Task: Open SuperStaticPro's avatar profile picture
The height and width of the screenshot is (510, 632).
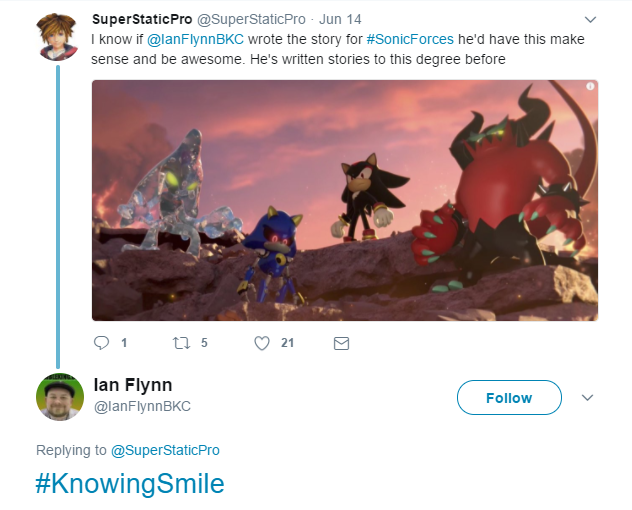Action: coord(57,37)
